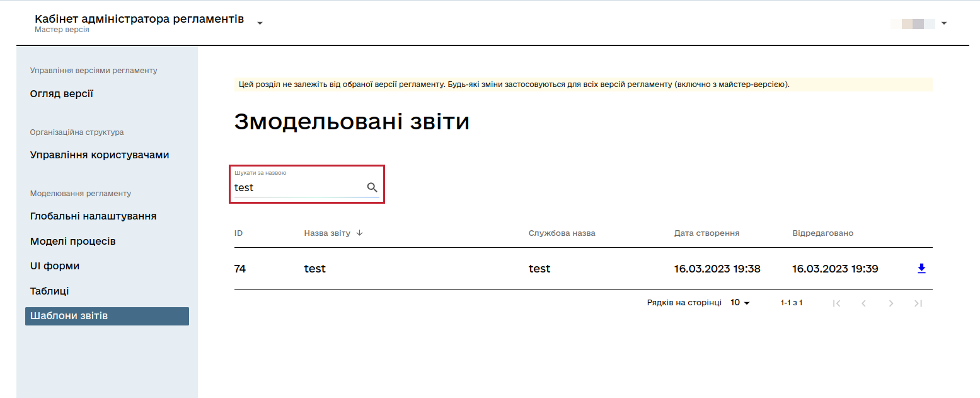Viewport: 980px width, 398px height.
Task: Open Моделі процесів section
Action: [73, 242]
